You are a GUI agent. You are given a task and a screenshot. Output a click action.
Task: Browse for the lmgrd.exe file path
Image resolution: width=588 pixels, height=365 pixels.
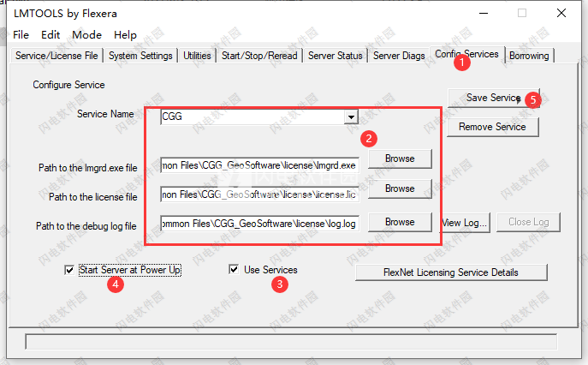coord(400,159)
